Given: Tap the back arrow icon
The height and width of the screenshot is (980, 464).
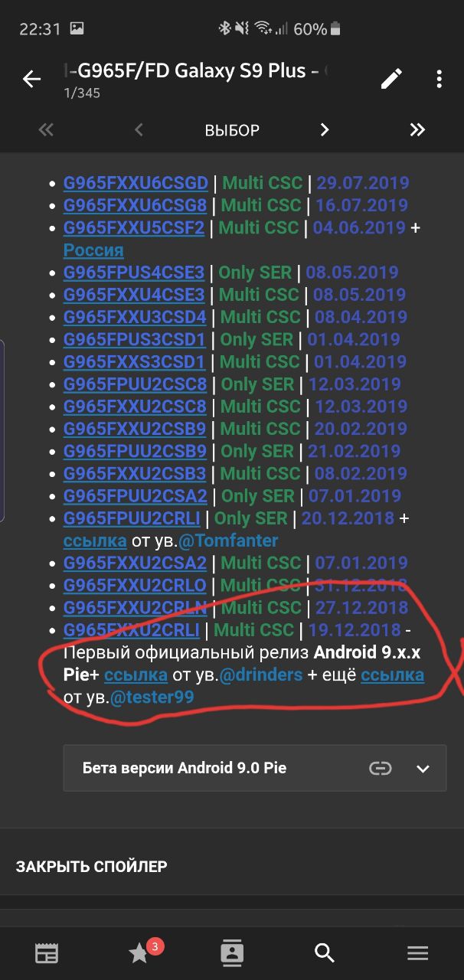Looking at the screenshot, I should click(x=31, y=79).
